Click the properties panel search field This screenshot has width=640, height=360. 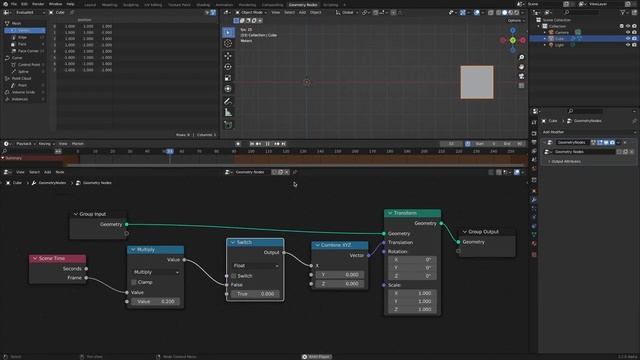(x=586, y=111)
